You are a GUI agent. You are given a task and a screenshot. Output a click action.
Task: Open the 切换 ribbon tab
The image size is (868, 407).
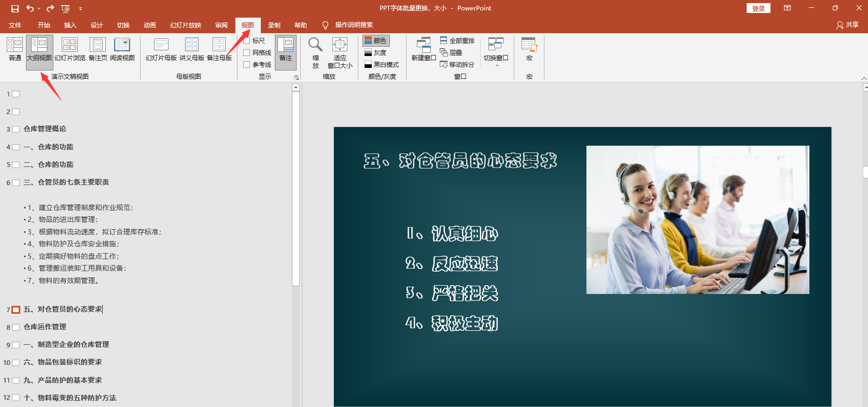point(123,25)
